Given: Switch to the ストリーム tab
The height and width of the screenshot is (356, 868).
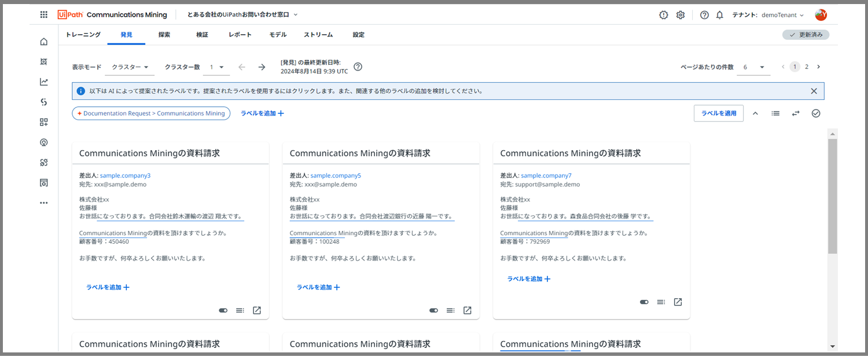Looking at the screenshot, I should [318, 35].
